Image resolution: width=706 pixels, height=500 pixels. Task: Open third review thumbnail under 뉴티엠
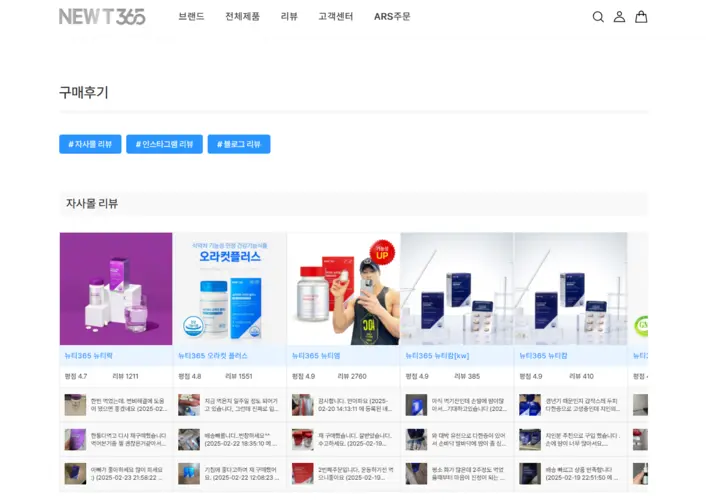coord(303,474)
